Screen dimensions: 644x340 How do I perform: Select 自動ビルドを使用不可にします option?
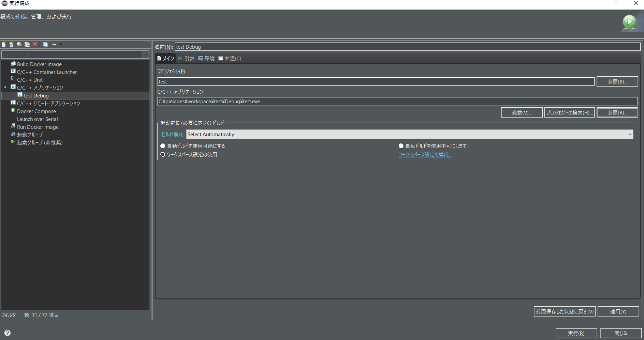click(401, 145)
